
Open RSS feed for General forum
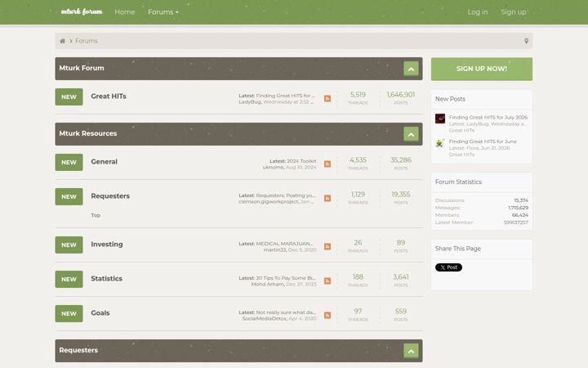click(x=327, y=164)
